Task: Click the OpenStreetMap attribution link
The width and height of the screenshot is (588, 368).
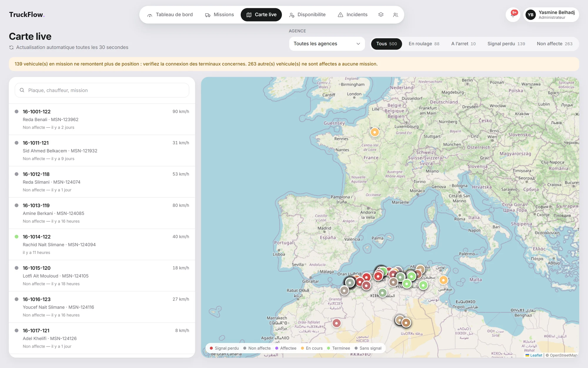Action: [563, 355]
